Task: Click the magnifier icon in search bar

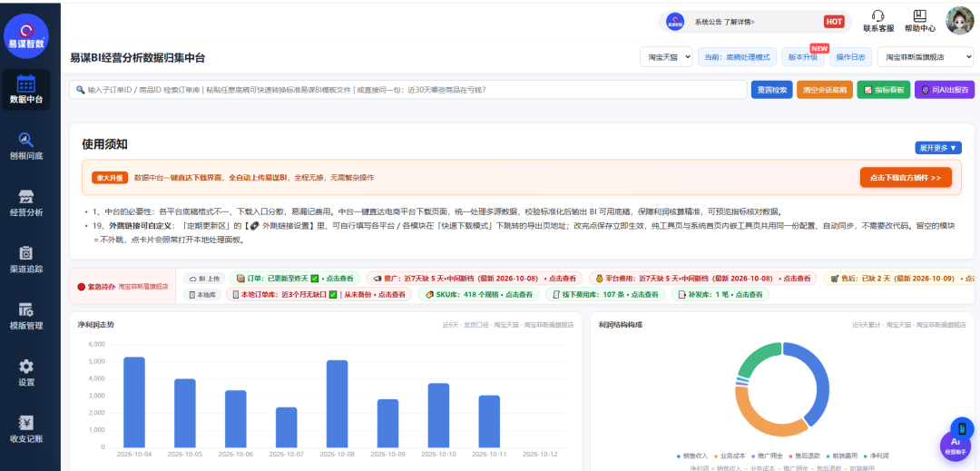Action: click(80, 89)
